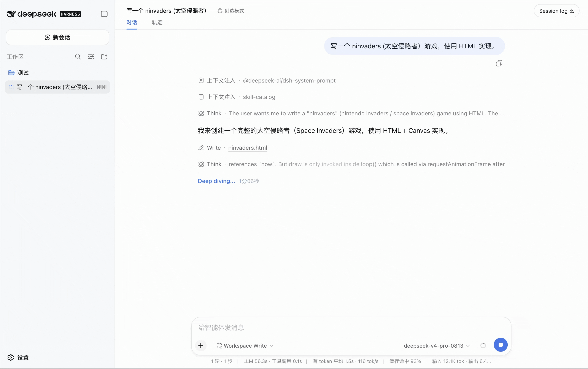The width and height of the screenshot is (588, 369).
Task: Open workspace filter settings icon
Action: click(91, 57)
